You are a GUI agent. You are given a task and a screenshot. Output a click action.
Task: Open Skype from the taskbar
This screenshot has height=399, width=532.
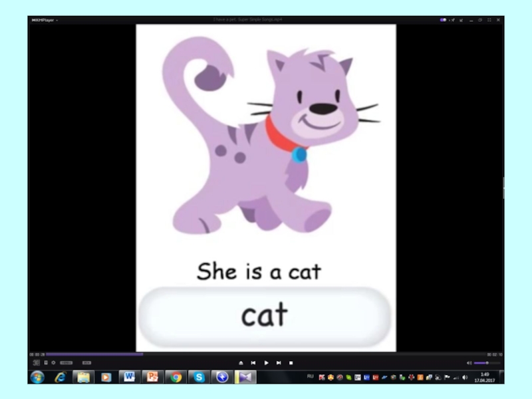(199, 377)
